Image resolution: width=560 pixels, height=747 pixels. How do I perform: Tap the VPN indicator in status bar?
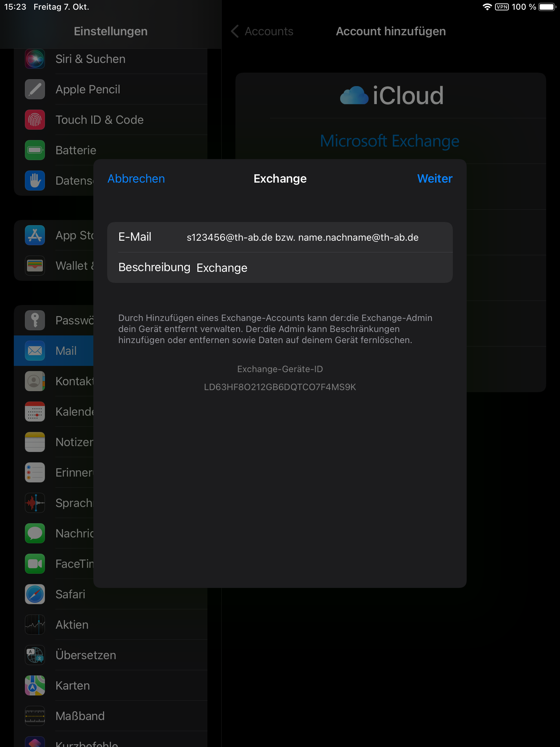click(502, 7)
